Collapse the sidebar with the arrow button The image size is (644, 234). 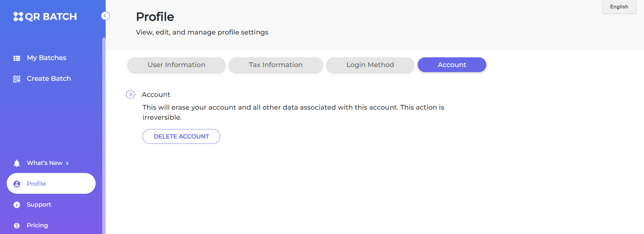click(x=105, y=16)
